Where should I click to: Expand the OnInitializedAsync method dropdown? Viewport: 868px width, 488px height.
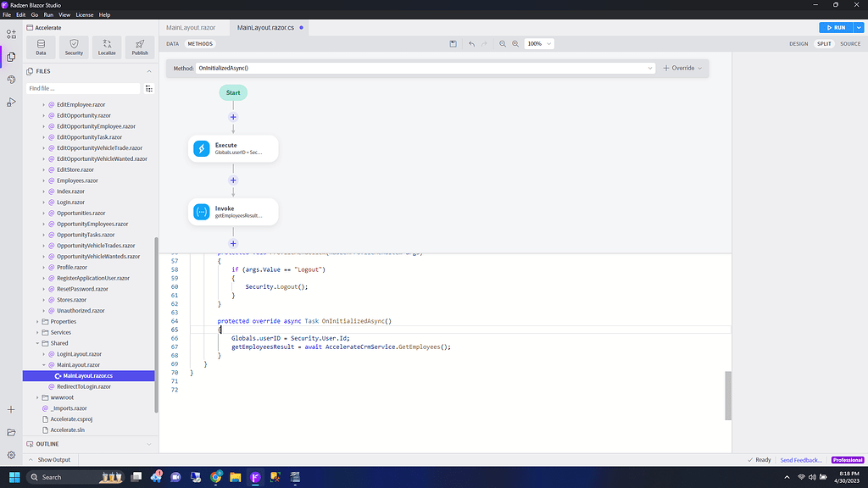point(650,68)
